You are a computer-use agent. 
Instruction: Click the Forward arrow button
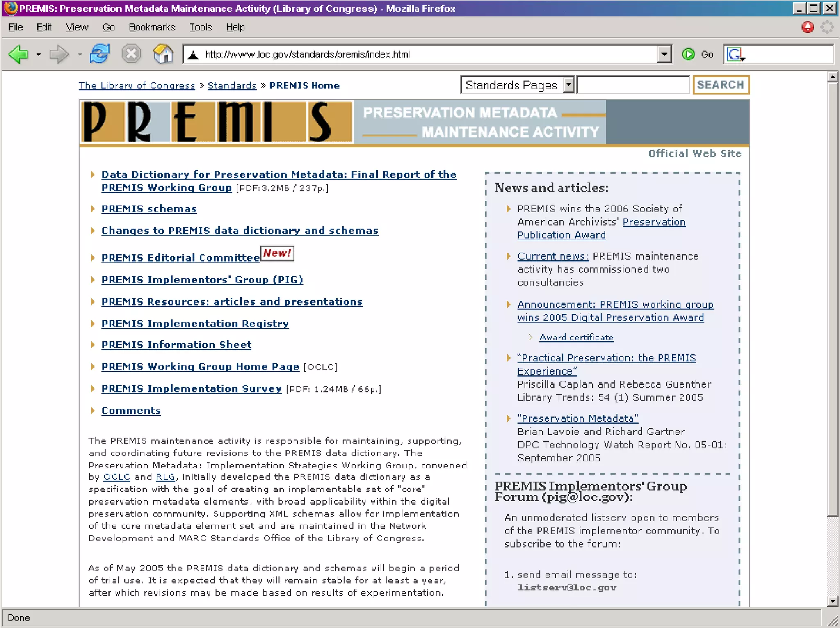click(x=59, y=54)
